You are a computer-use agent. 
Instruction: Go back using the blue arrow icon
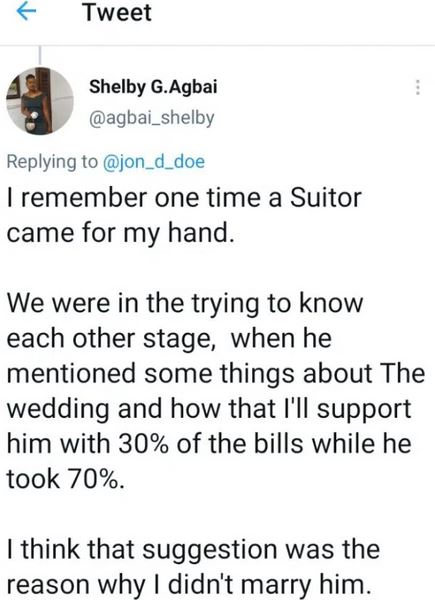pos(26,12)
